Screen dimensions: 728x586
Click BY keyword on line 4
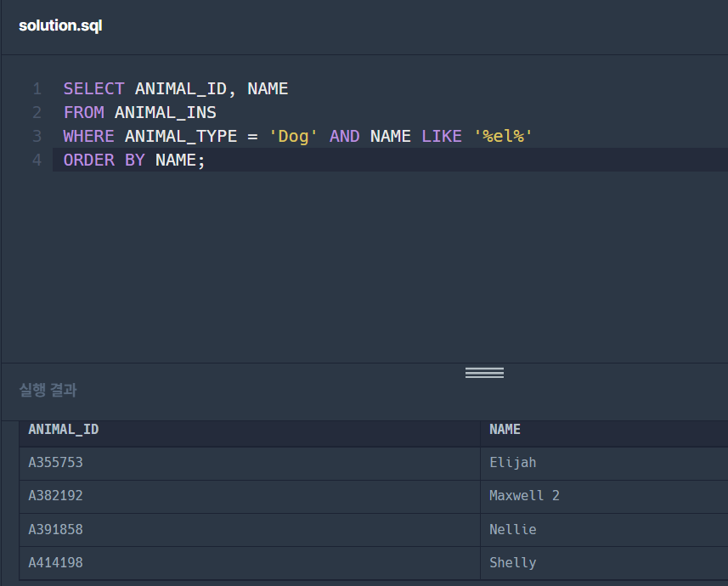(135, 160)
